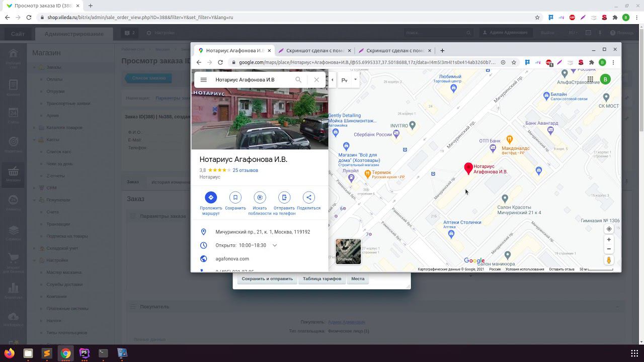Click the Сохранить и отправить button

[267, 279]
